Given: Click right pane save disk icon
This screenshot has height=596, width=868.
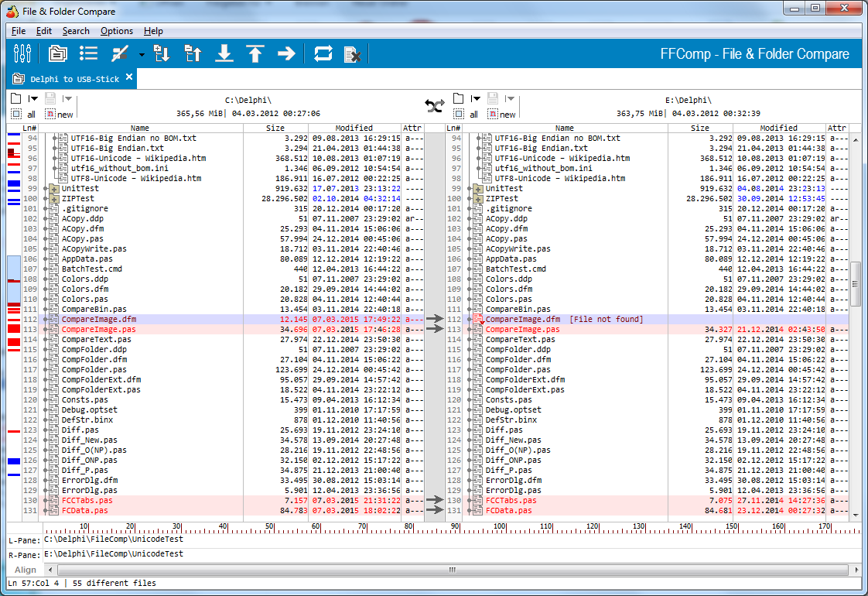Looking at the screenshot, I should click(x=493, y=98).
